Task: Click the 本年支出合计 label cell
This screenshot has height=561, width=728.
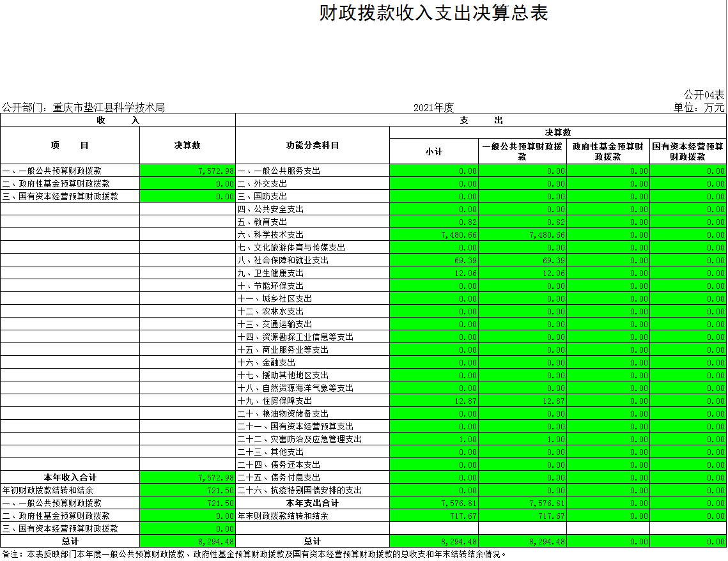Action: point(313,503)
